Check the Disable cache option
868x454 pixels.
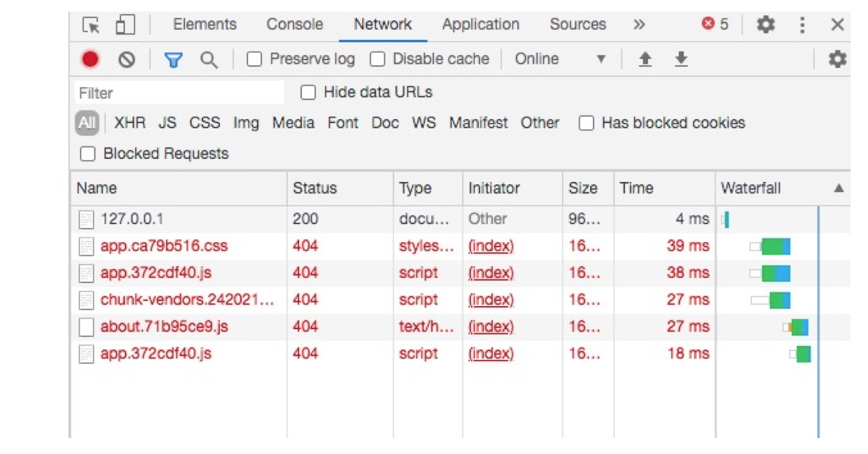click(377, 59)
